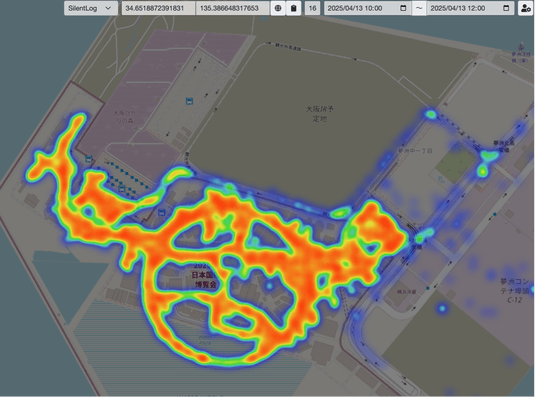Click the 大阪IR予定地 map label
The width and height of the screenshot is (536, 398).
click(320, 114)
